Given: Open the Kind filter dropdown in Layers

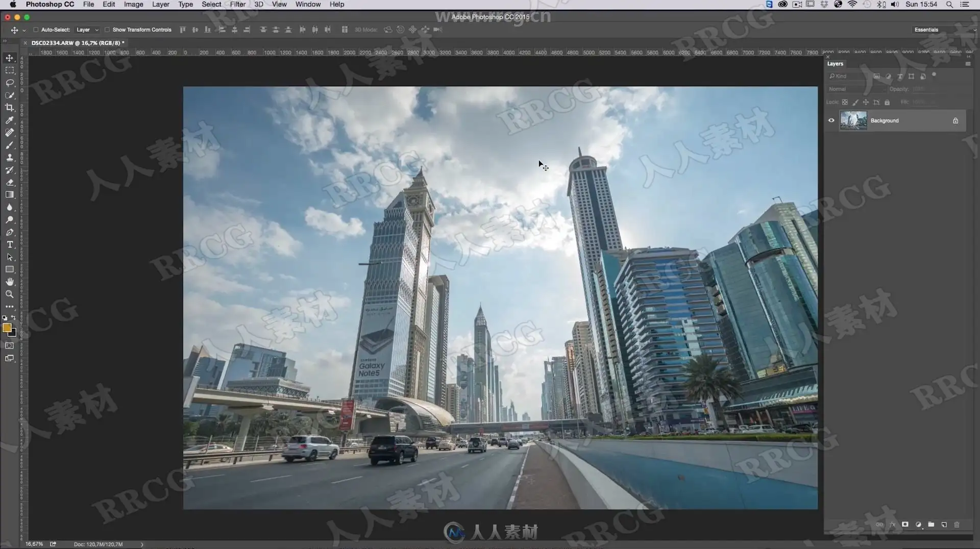Looking at the screenshot, I should pos(848,76).
